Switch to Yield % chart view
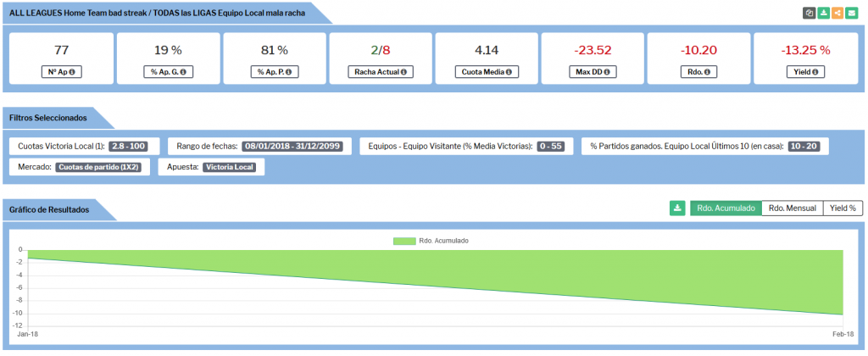This screenshot has height=356, width=868. (x=843, y=208)
